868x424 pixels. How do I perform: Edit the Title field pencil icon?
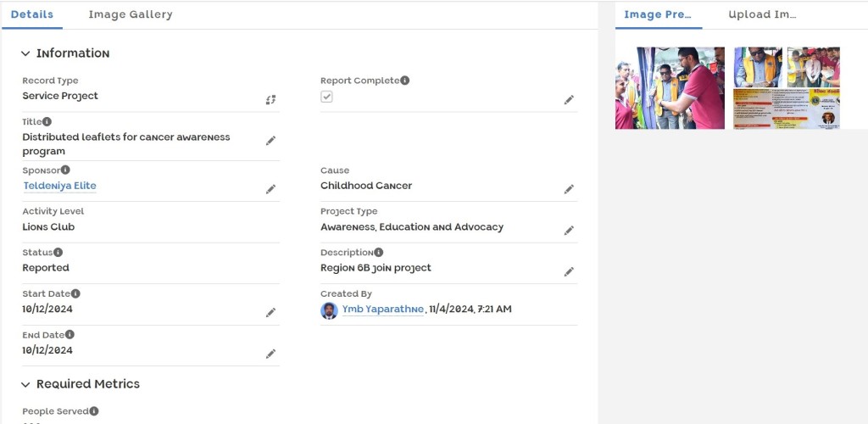tap(270, 141)
